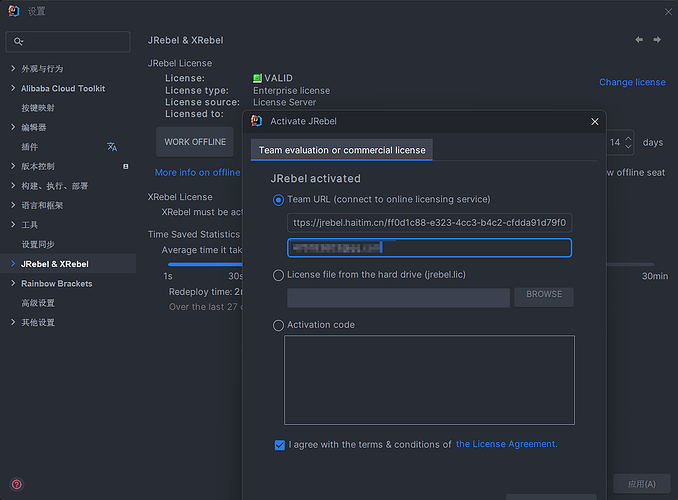Increase offline days with stepper up arrow

[628, 138]
